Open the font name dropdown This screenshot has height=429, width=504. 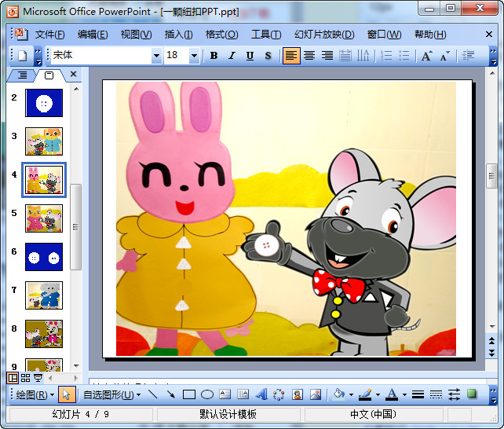coord(155,56)
